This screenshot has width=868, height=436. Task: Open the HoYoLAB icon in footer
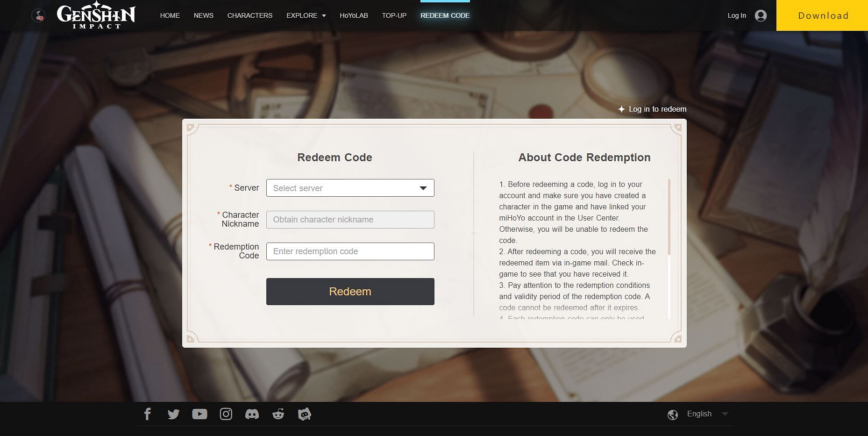coord(304,414)
